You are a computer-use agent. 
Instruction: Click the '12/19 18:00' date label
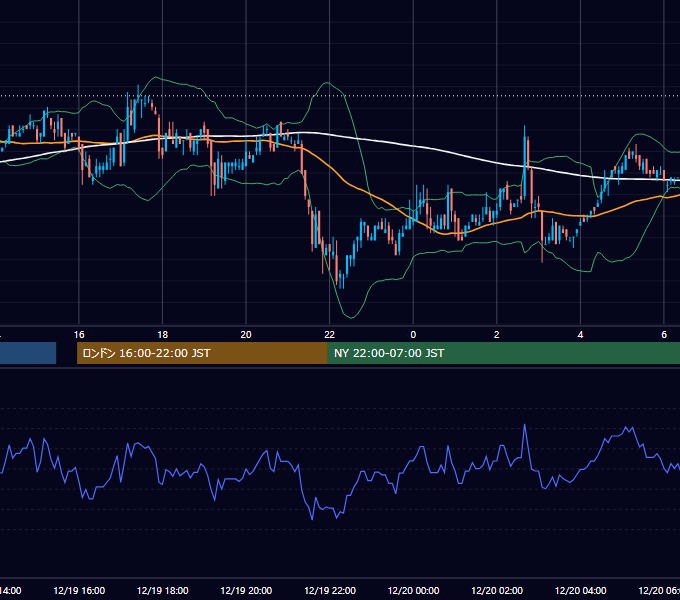pos(163,591)
